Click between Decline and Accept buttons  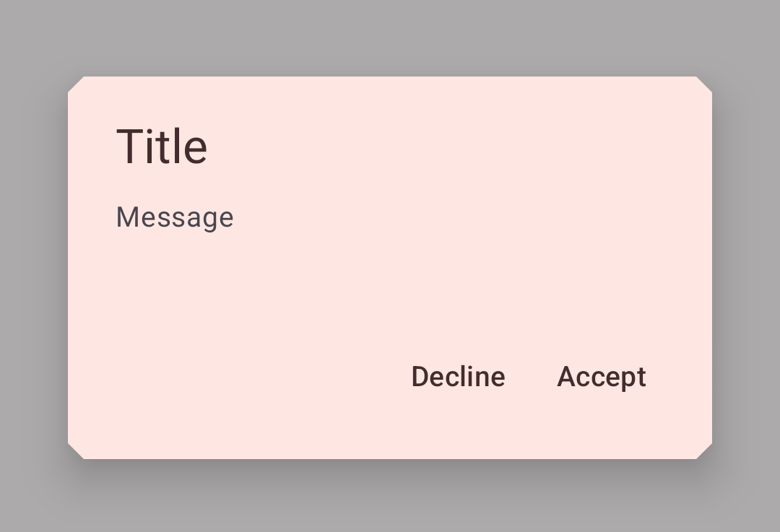[x=531, y=376]
